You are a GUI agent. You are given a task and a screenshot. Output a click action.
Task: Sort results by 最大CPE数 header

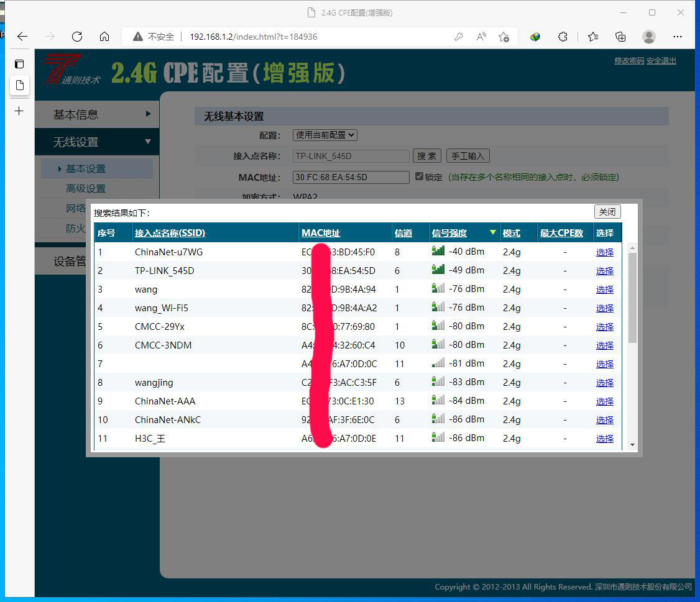(x=561, y=233)
